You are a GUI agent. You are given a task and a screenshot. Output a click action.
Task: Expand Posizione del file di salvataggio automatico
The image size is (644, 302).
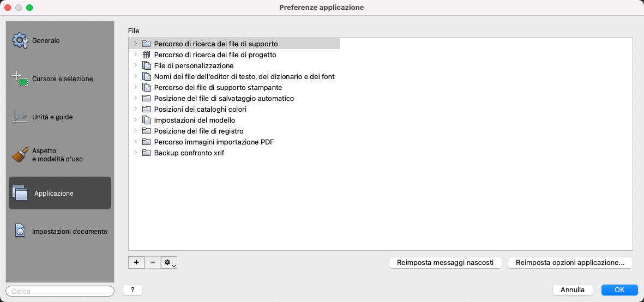(x=135, y=98)
